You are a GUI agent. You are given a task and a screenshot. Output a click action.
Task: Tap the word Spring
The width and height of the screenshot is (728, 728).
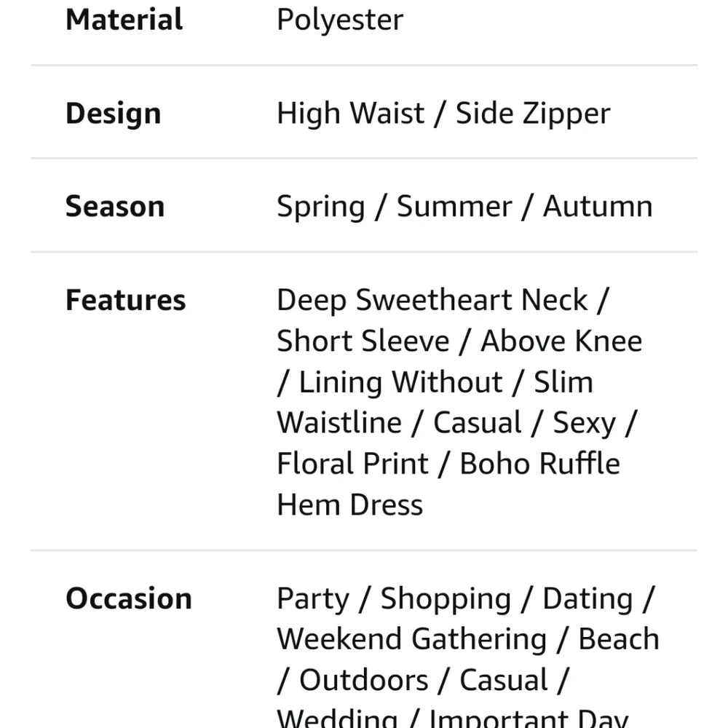point(320,207)
